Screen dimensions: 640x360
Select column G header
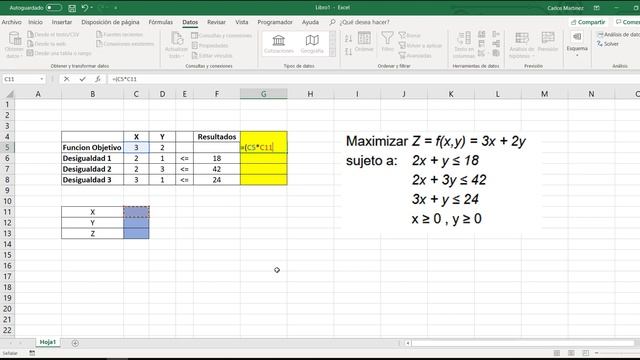tap(264, 94)
